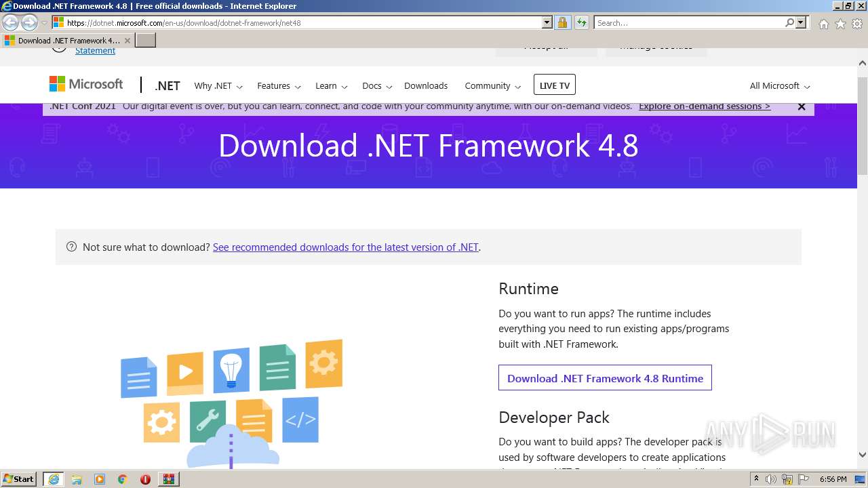868x488 pixels.
Task: Open See recommended downloads link
Action: tap(346, 247)
